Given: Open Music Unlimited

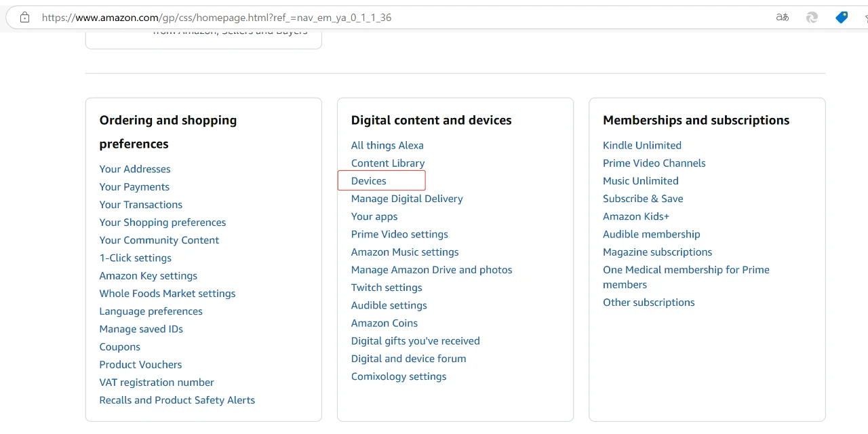Looking at the screenshot, I should [x=641, y=180].
